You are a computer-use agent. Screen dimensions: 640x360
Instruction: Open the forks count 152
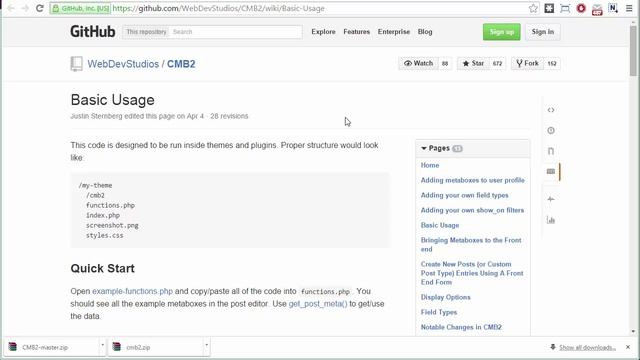pyautogui.click(x=552, y=63)
